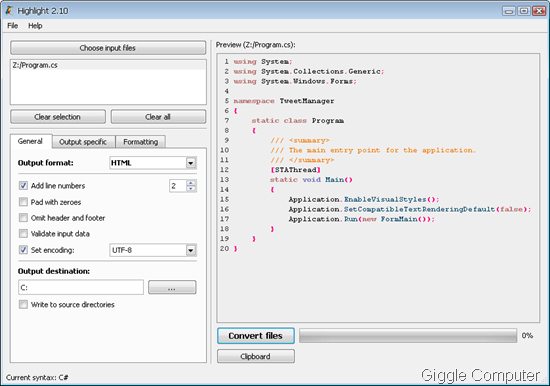Select Z:/Program.cs in the input file list
This screenshot has height=386, width=550.
pyautogui.click(x=108, y=65)
